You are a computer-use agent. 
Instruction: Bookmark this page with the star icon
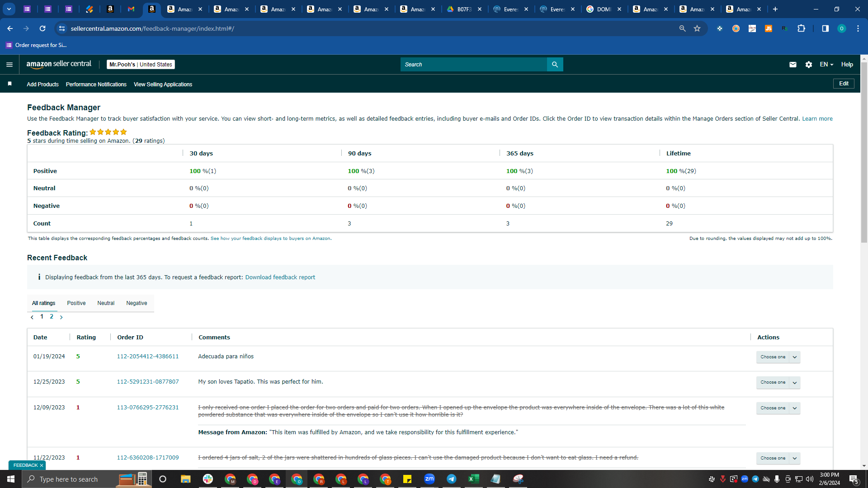[697, 28]
